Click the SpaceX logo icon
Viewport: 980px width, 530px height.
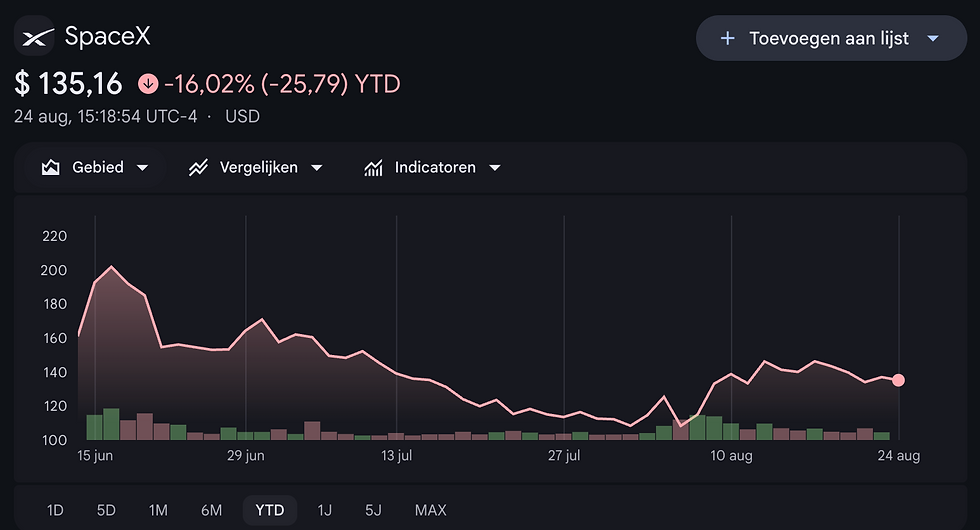click(x=34, y=36)
